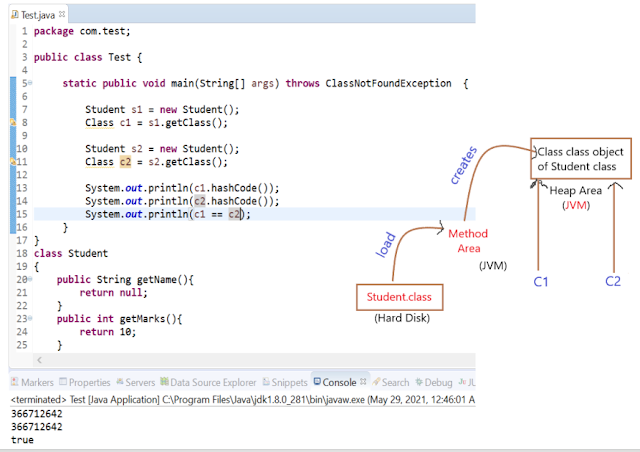640x452 pixels.
Task: Click the println(c2.hashCode()) statement
Action: [x=182, y=201]
